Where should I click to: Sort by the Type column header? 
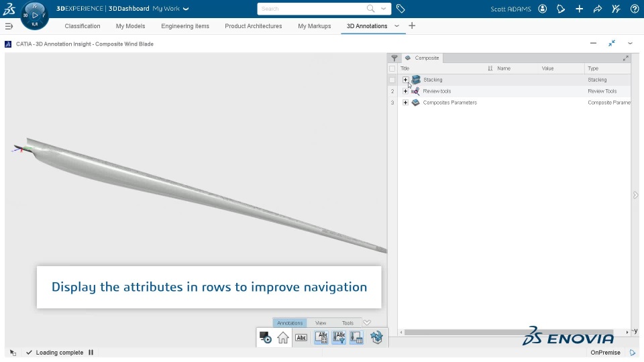click(592, 68)
